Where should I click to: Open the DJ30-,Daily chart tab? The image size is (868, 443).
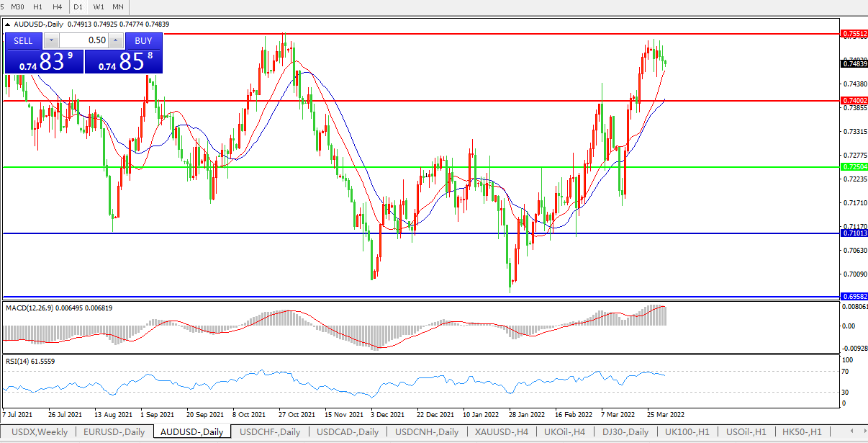coord(625,432)
